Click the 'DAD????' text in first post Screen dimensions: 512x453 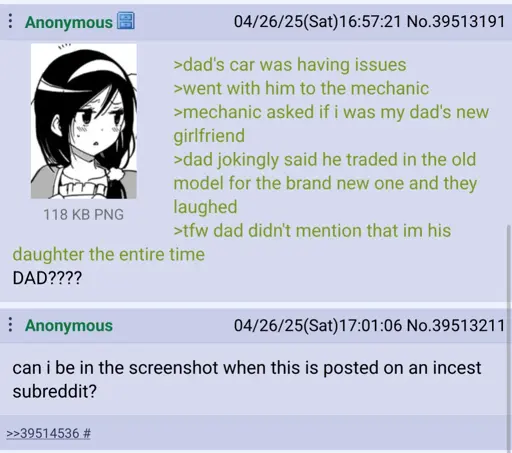(47, 278)
